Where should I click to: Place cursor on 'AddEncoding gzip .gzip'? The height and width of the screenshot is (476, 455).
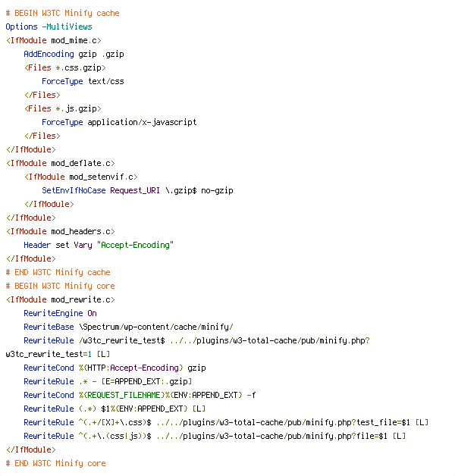[x=74, y=54]
